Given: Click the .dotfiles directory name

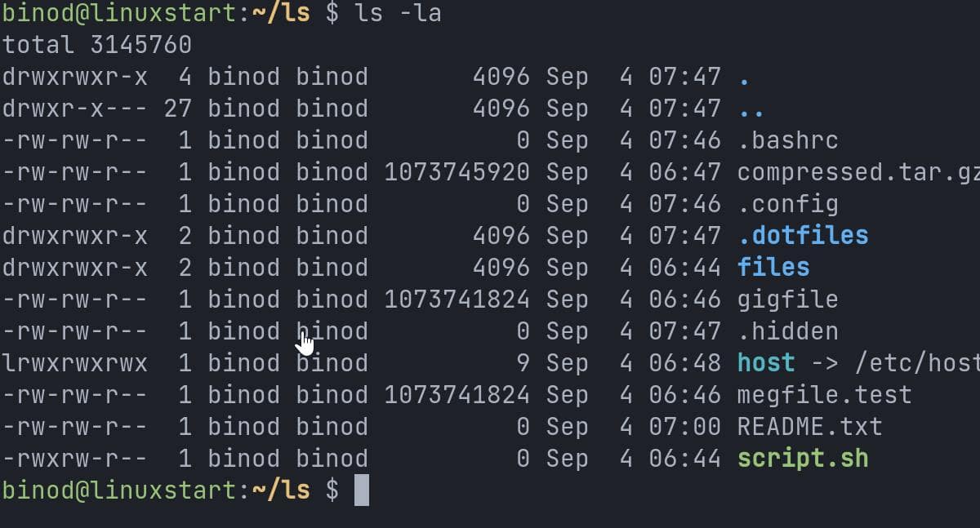Looking at the screenshot, I should [802, 236].
